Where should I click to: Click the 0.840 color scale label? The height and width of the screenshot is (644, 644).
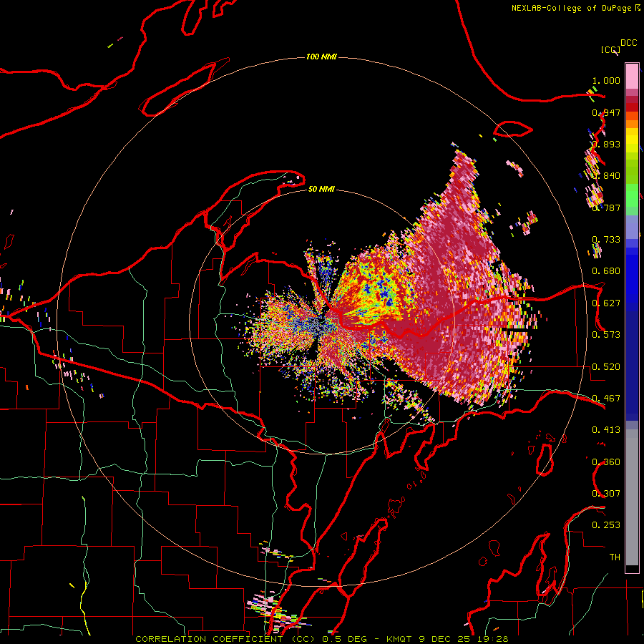coord(606,176)
